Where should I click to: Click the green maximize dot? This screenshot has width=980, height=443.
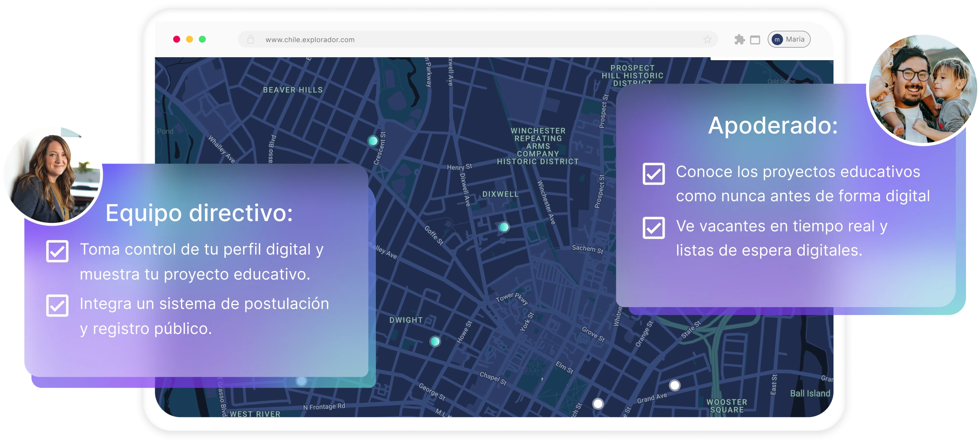[x=203, y=39]
